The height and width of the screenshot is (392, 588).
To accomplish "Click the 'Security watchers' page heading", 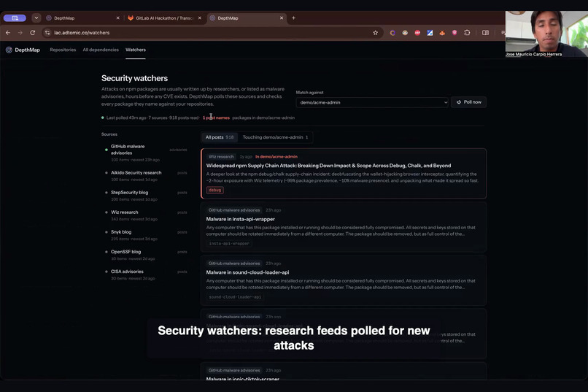I will coord(135,78).
